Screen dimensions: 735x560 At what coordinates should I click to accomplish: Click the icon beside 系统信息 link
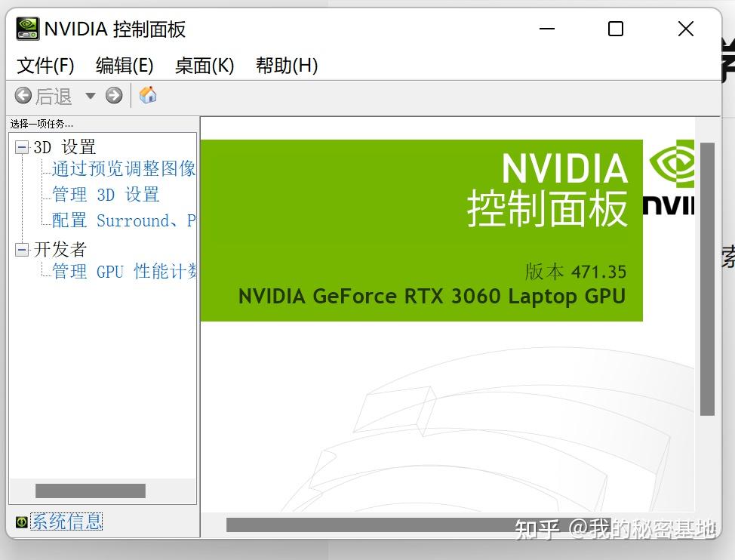tap(22, 522)
